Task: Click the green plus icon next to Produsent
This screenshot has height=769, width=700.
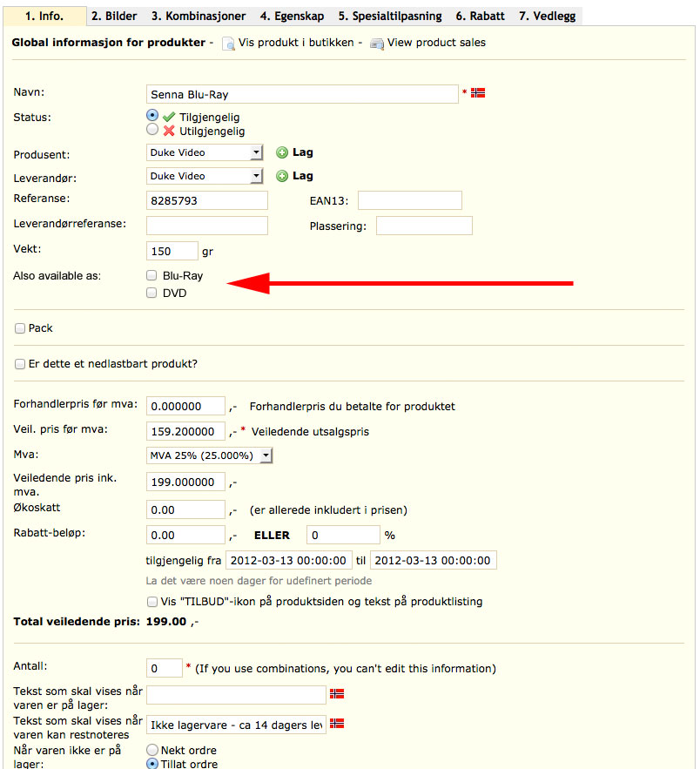Action: click(282, 153)
